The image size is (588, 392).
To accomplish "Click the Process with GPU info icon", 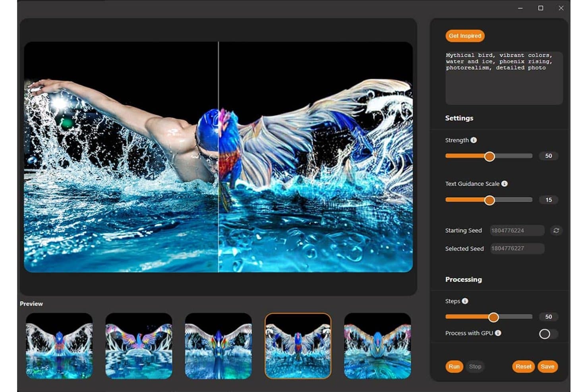I will (498, 333).
